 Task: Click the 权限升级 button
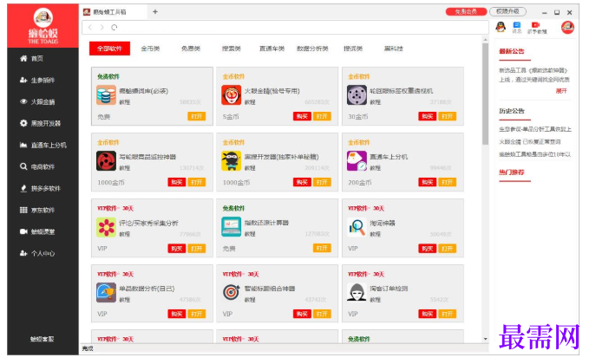508,12
